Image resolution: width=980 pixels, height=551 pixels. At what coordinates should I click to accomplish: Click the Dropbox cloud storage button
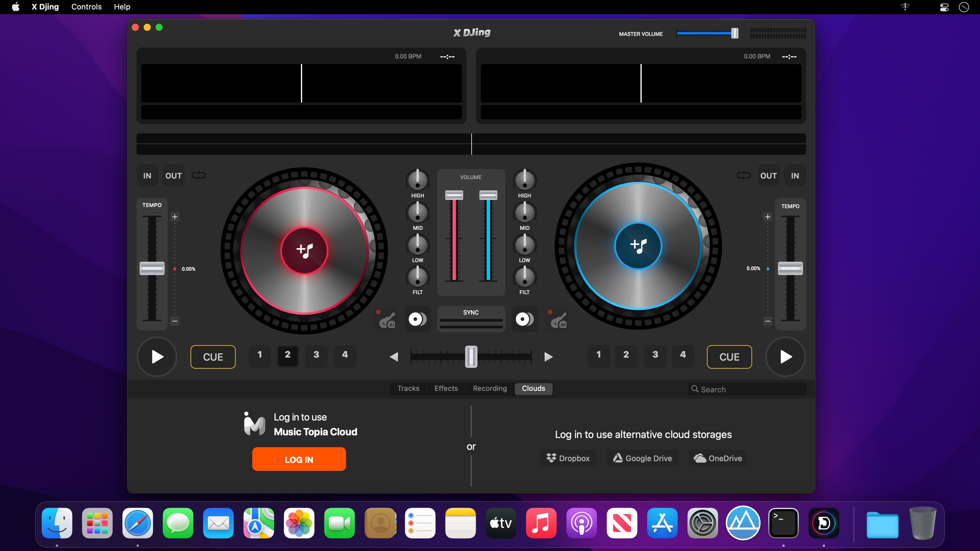pos(568,458)
